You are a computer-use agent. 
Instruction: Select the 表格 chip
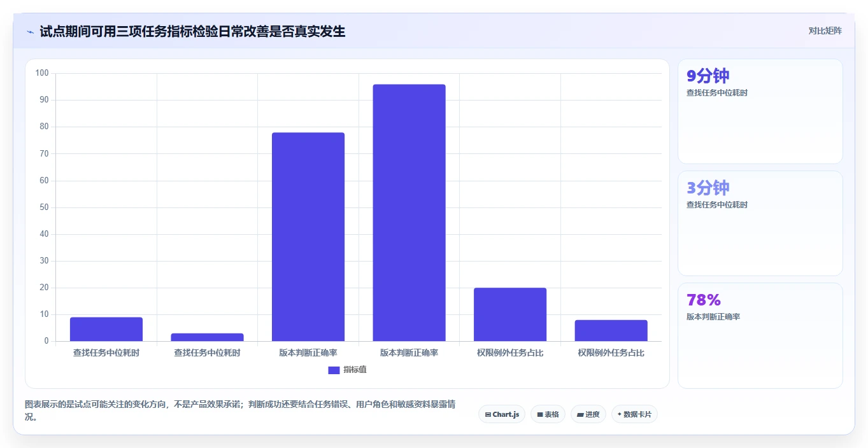[x=548, y=414]
